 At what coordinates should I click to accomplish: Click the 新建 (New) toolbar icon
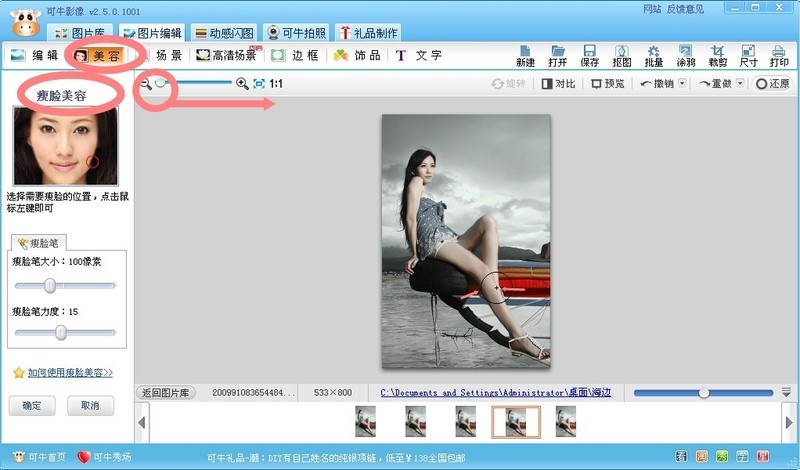(x=525, y=56)
